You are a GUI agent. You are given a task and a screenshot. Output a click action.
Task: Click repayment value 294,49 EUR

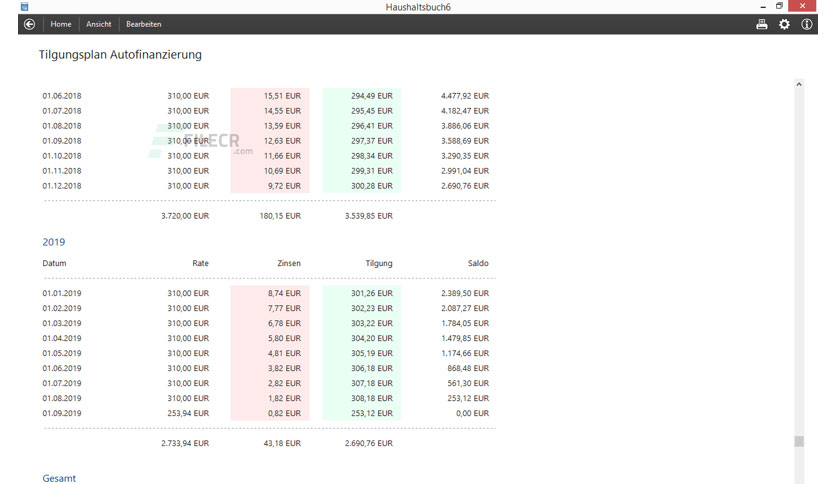point(372,96)
